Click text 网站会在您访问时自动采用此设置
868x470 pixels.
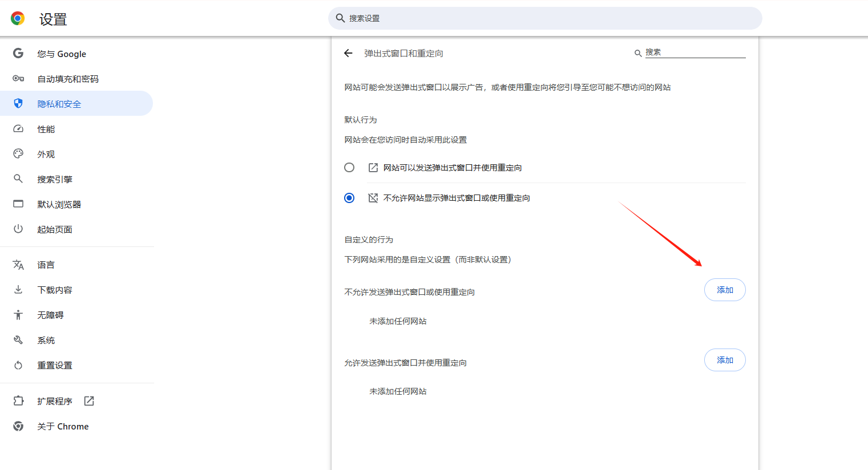(x=405, y=140)
